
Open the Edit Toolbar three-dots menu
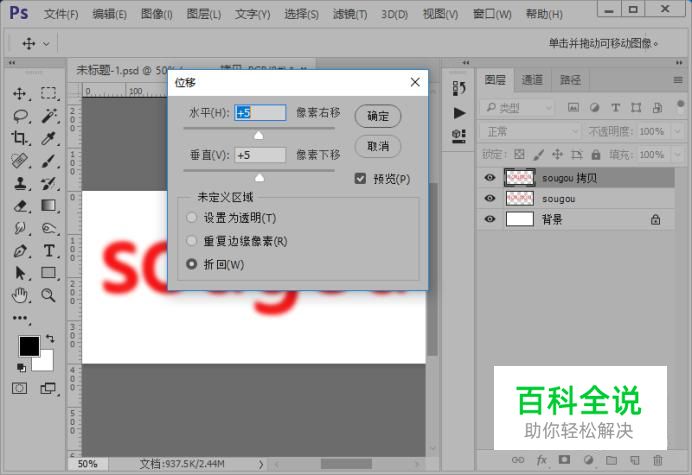point(20,318)
